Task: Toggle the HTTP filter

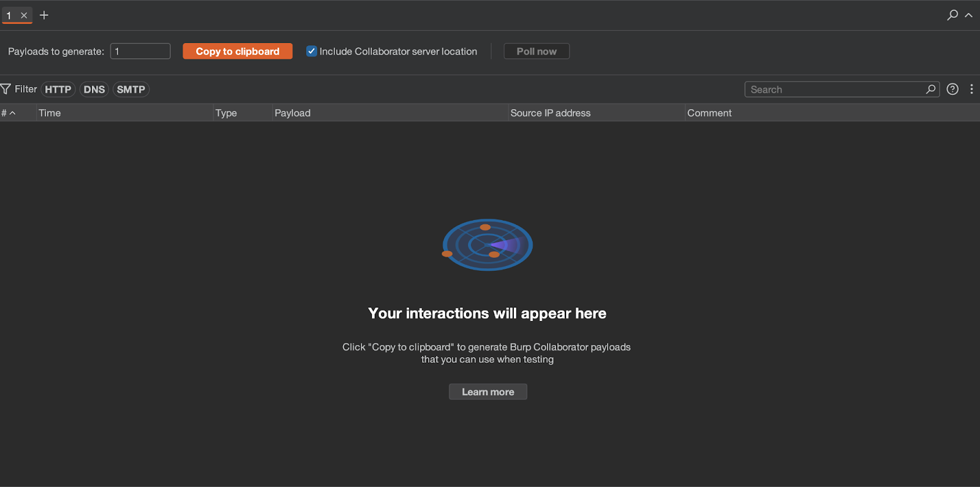Action: coord(58,89)
